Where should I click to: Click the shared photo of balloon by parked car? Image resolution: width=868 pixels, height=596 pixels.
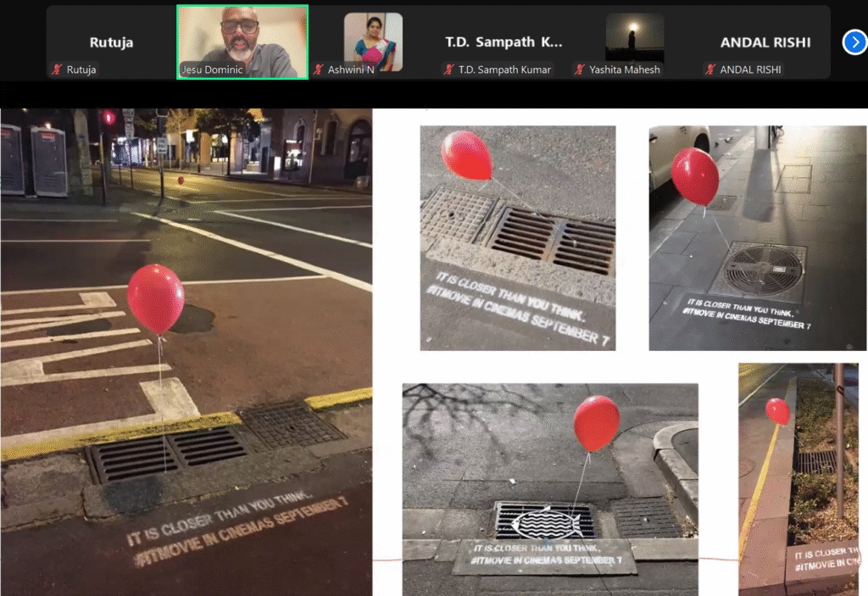click(x=757, y=238)
